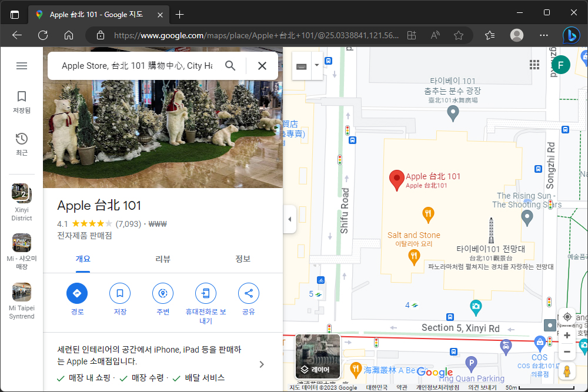This screenshot has width=588, height=392.
Task: Click the Christmas bears place photo
Action: 163,134
